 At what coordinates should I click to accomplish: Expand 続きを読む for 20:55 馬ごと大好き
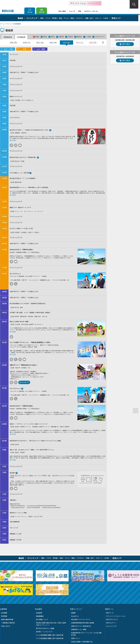[x=13, y=332]
